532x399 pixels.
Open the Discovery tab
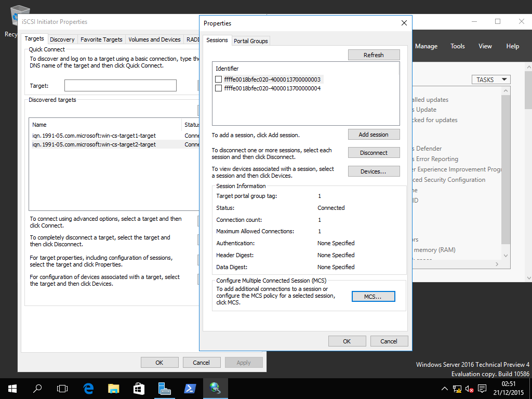pyautogui.click(x=62, y=39)
